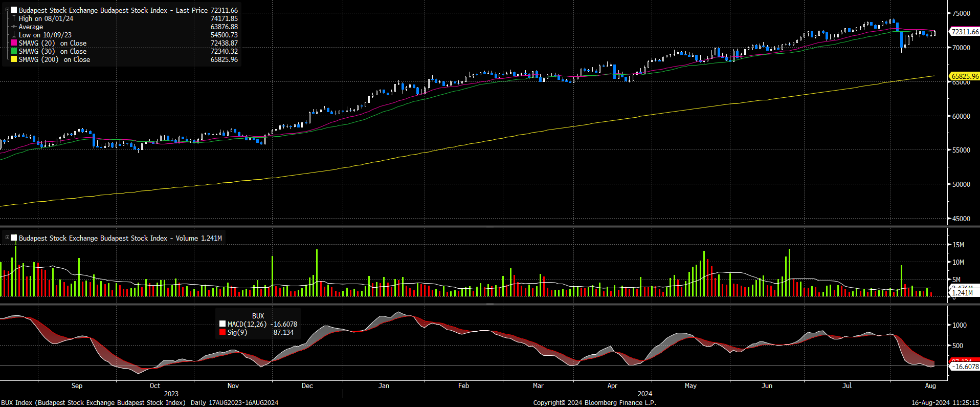This screenshot has width=980, height=407.
Task: Click the 75000 price axis label
Action: [x=961, y=13]
